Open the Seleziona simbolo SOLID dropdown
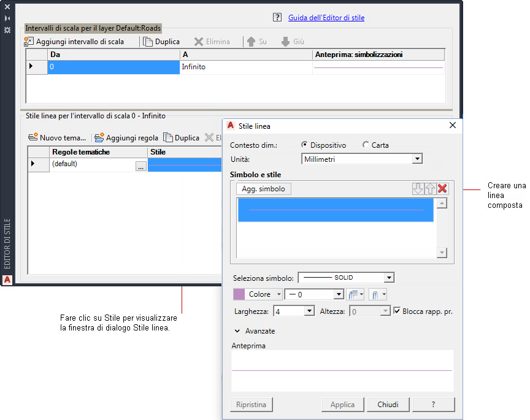 pyautogui.click(x=389, y=278)
